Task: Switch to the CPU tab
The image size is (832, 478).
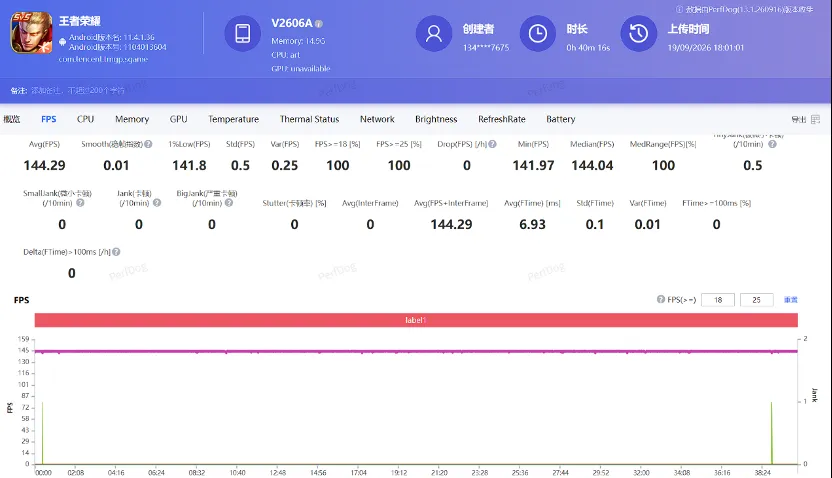Action: pyautogui.click(x=85, y=119)
